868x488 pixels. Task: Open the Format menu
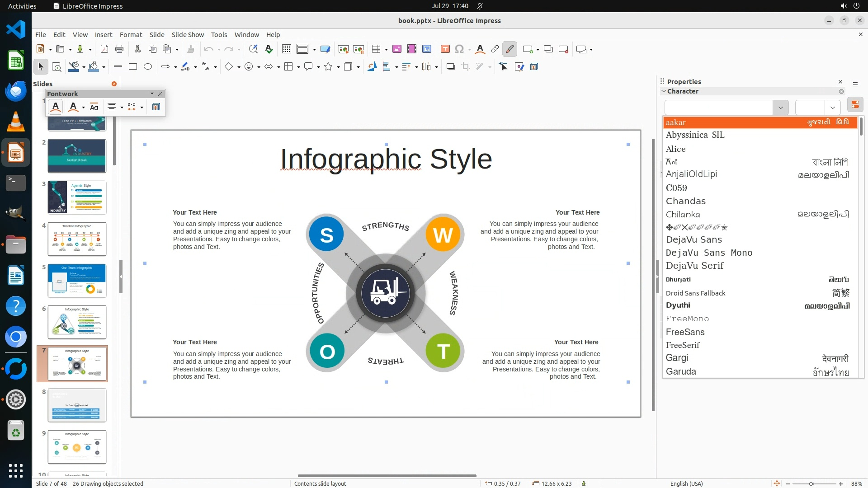pyautogui.click(x=131, y=35)
